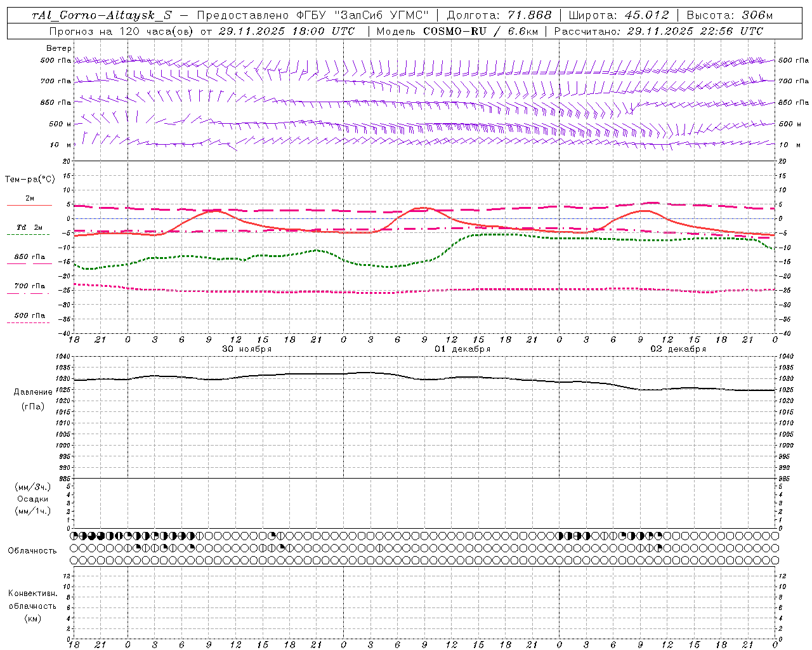Click the Осадки precipitation label
The image size is (812, 650).
tap(33, 499)
